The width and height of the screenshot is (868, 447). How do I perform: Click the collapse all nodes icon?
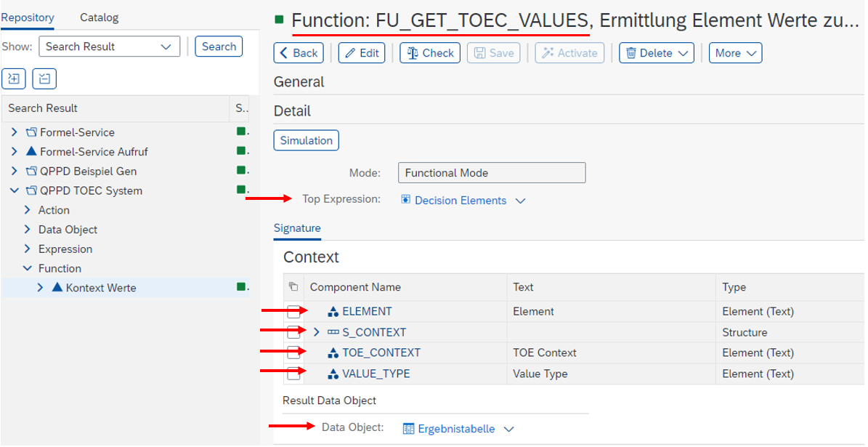(44, 78)
